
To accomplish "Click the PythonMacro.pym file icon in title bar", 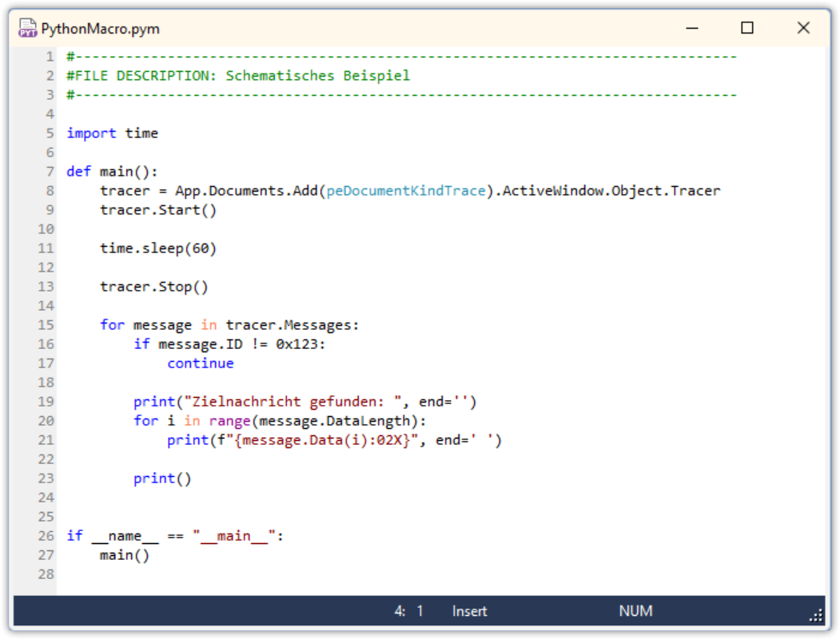I will (x=27, y=28).
